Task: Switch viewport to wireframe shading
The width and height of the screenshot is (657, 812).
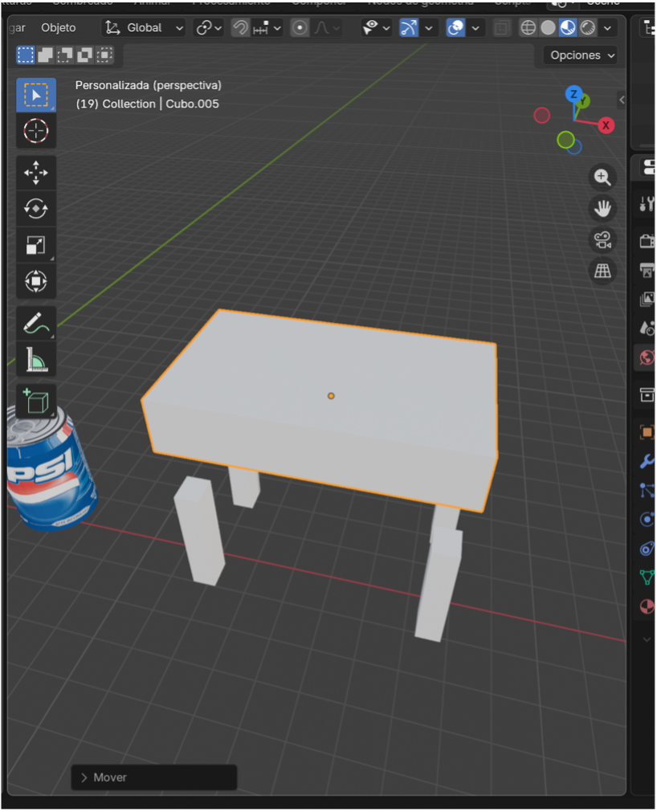Action: [528, 27]
